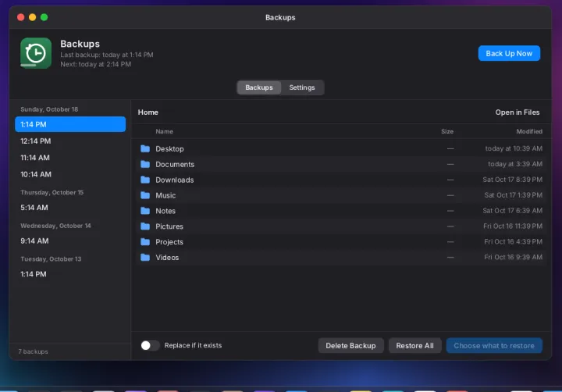
Task: Select the 1:14 PM backup under Tuesday, October 13
Action: pyautogui.click(x=70, y=274)
